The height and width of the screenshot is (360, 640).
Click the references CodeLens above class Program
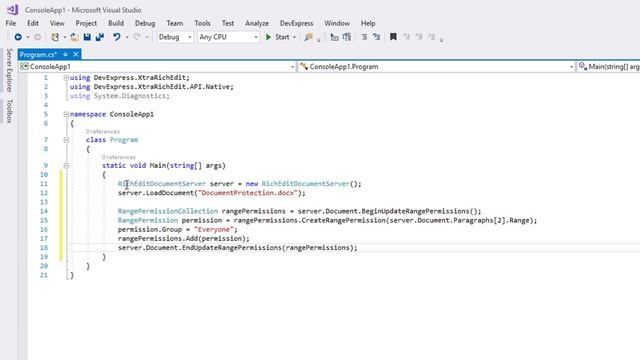pyautogui.click(x=103, y=131)
